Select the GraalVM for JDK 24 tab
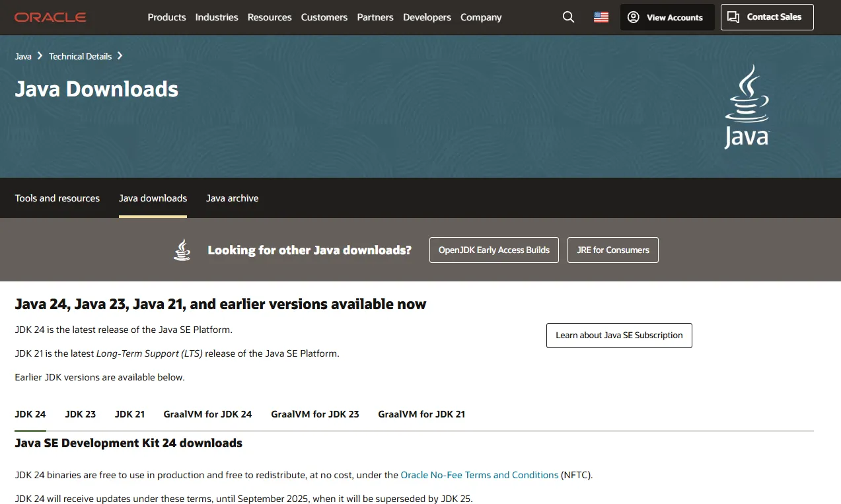Viewport: 841px width, 504px height. (207, 414)
